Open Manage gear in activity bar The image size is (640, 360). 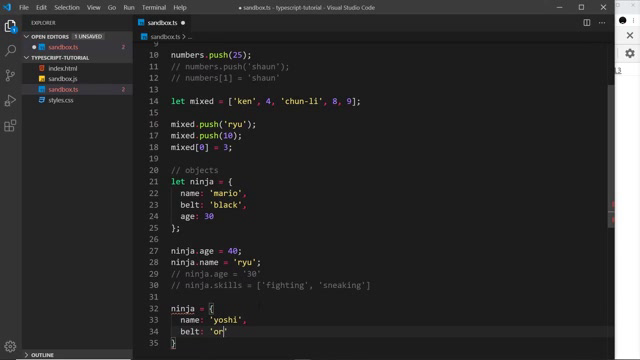[x=10, y=346]
